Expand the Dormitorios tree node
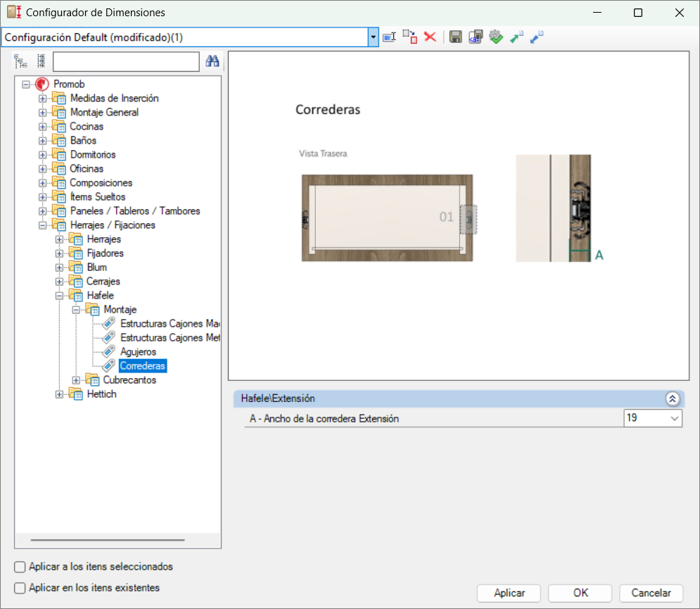The image size is (700, 609). (42, 155)
